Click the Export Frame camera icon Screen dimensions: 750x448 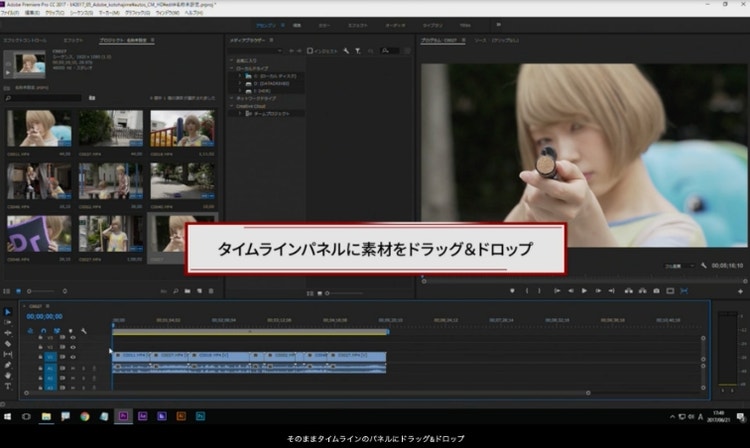point(656,291)
